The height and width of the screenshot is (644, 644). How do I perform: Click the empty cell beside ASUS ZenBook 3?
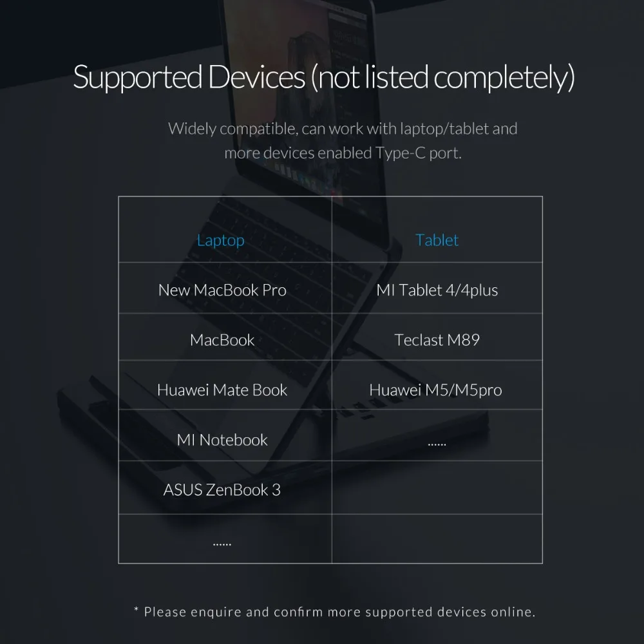437,488
